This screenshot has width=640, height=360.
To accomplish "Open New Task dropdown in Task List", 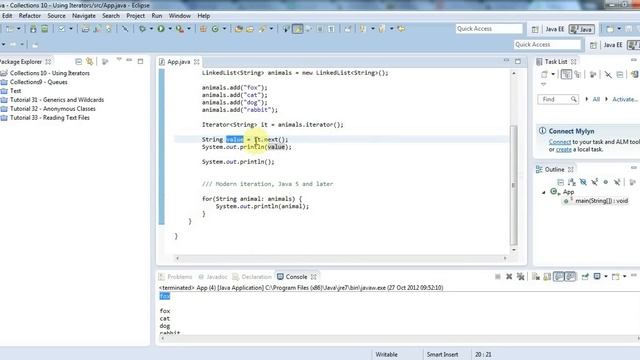I will (553, 74).
